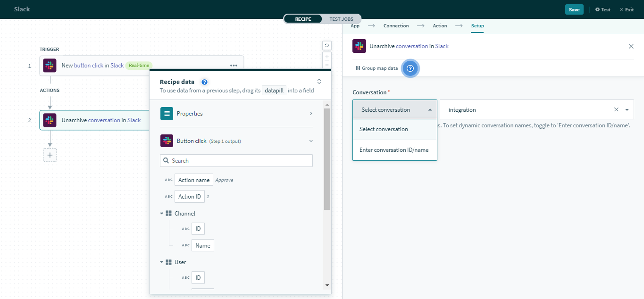Image resolution: width=644 pixels, height=299 pixels.
Task: Click the canvas reset/undo view icon
Action: click(x=326, y=46)
